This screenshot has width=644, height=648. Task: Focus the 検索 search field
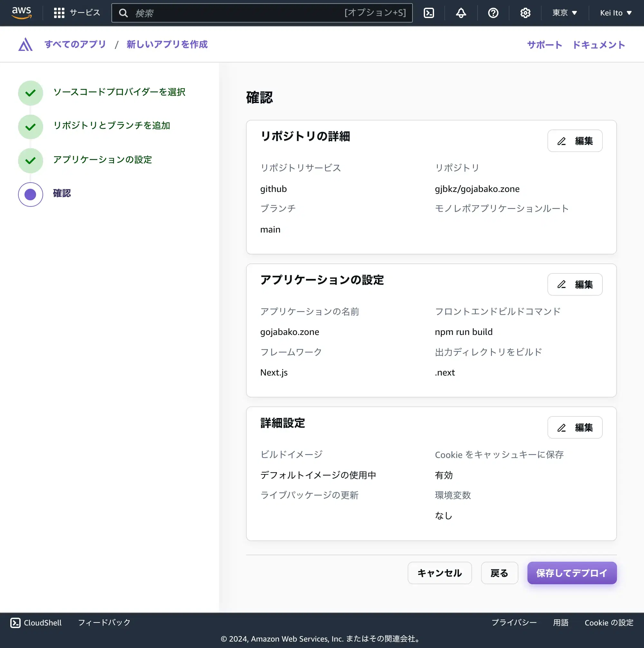[262, 13]
